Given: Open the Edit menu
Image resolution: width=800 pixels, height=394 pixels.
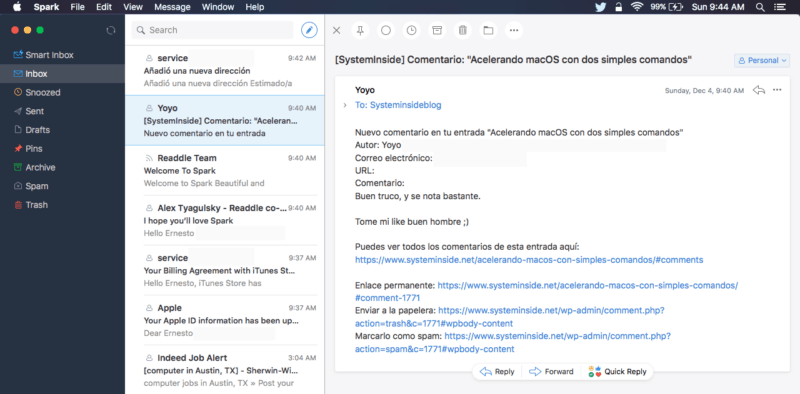Looking at the screenshot, I should point(104,7).
